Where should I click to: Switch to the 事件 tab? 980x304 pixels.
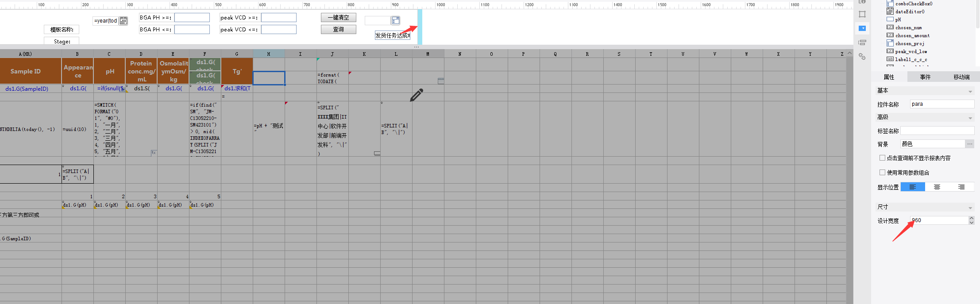click(x=925, y=77)
